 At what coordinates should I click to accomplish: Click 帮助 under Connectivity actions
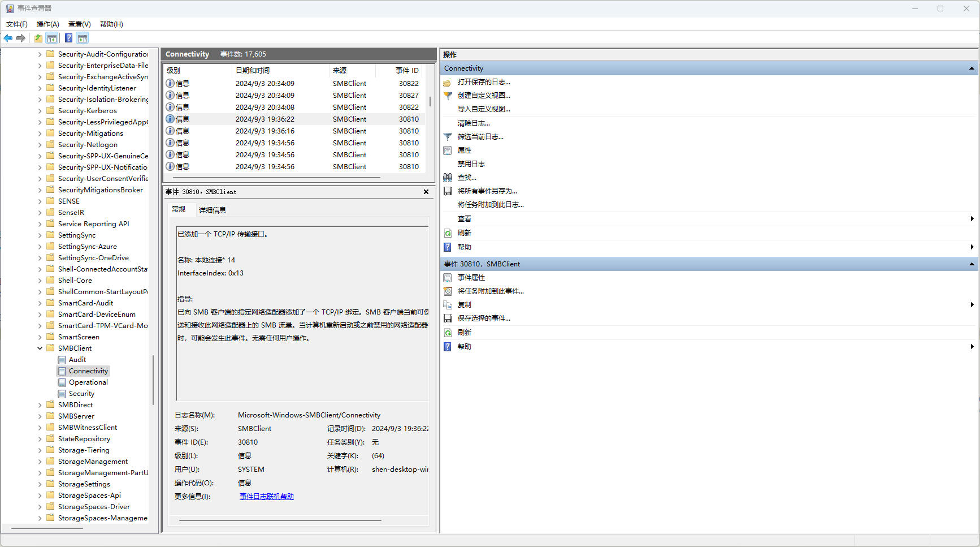coord(465,247)
